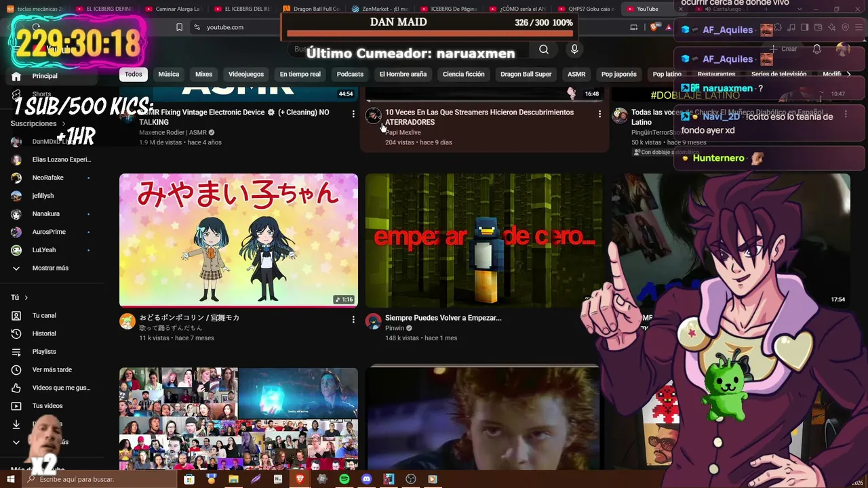Switch to Dragon Ball Full Co browser tab

point(311,9)
